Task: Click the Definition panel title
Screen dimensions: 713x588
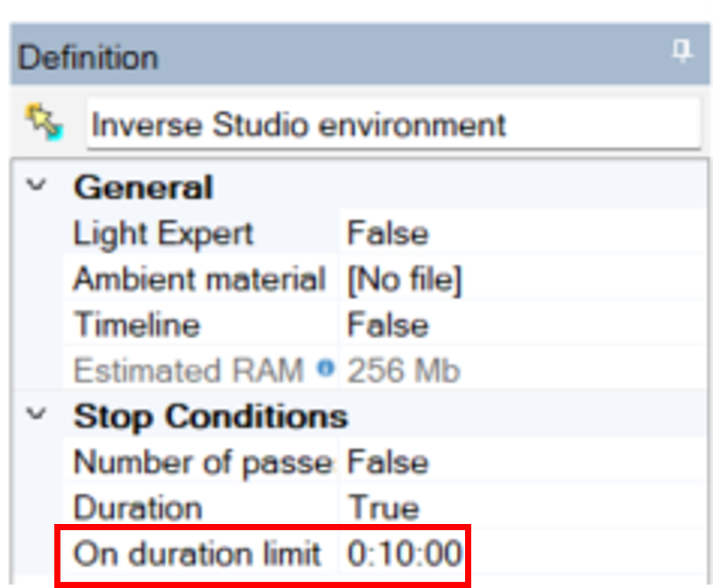Action: [x=88, y=57]
